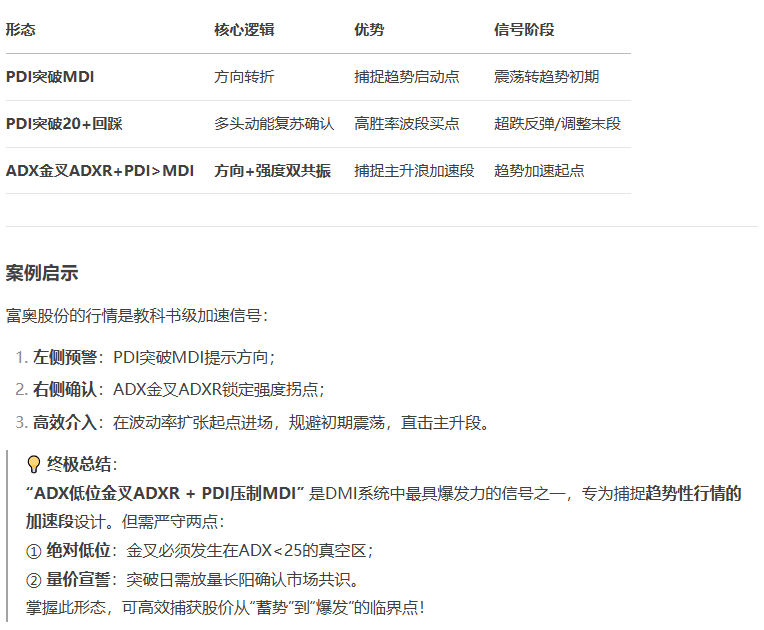
Task: Click the 方向+强度双共振 table cell
Action: [x=272, y=171]
